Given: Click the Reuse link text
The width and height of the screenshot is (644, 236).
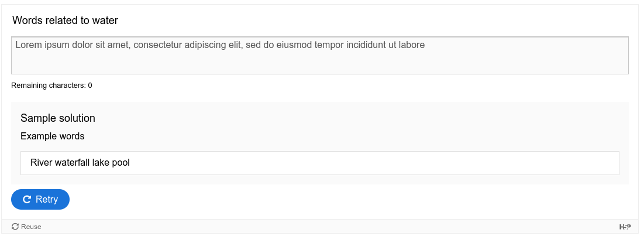Looking at the screenshot, I should 31,227.
